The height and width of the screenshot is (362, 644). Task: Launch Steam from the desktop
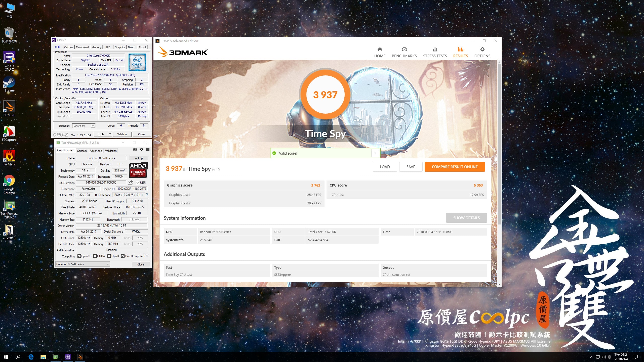(9, 84)
